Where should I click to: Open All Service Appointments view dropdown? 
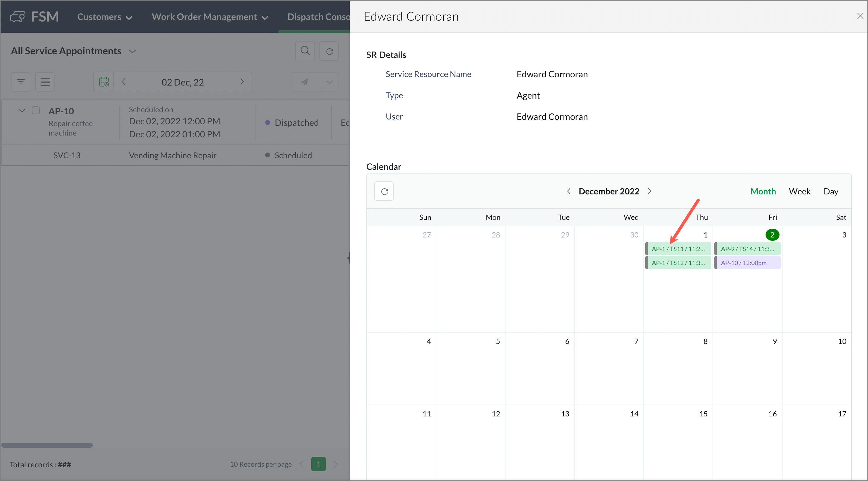coord(132,51)
